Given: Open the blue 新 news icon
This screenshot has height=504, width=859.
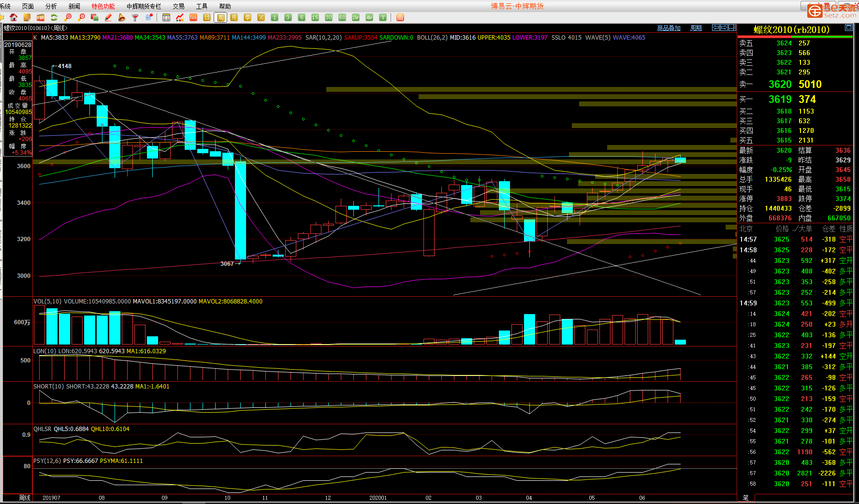Looking at the screenshot, I should (149, 17).
